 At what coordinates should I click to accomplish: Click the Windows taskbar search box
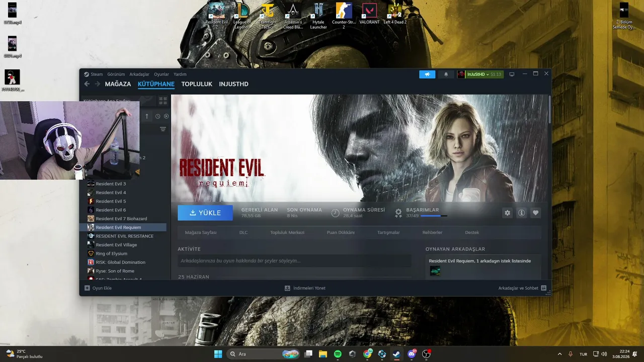point(263,354)
